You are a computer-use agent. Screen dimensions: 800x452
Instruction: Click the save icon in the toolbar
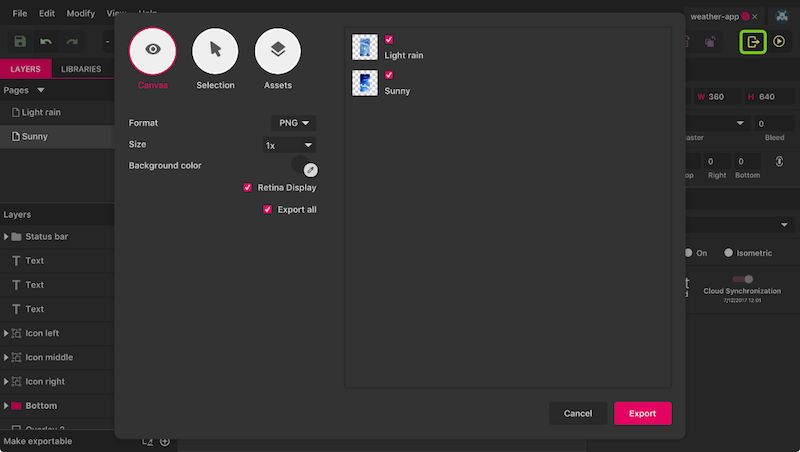pos(20,42)
